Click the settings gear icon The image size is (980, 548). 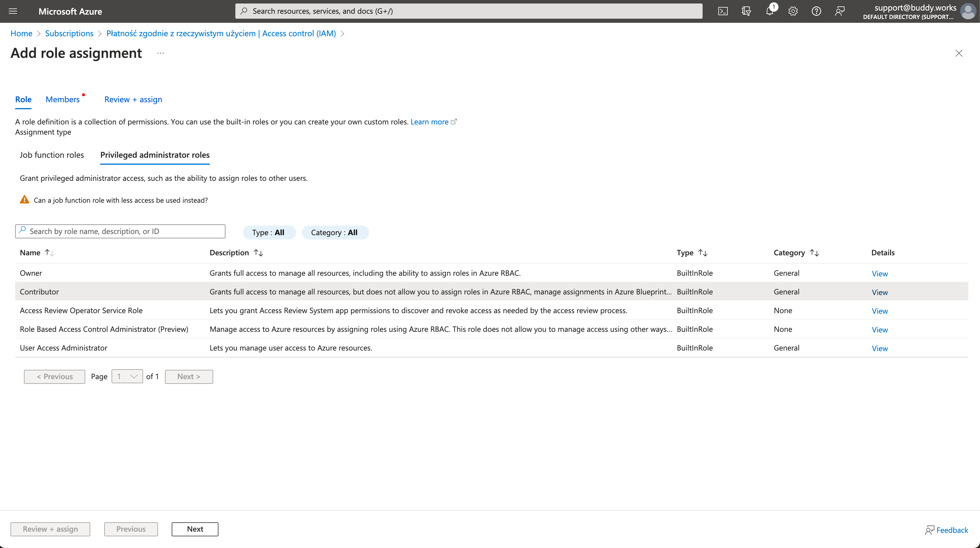pyautogui.click(x=792, y=11)
